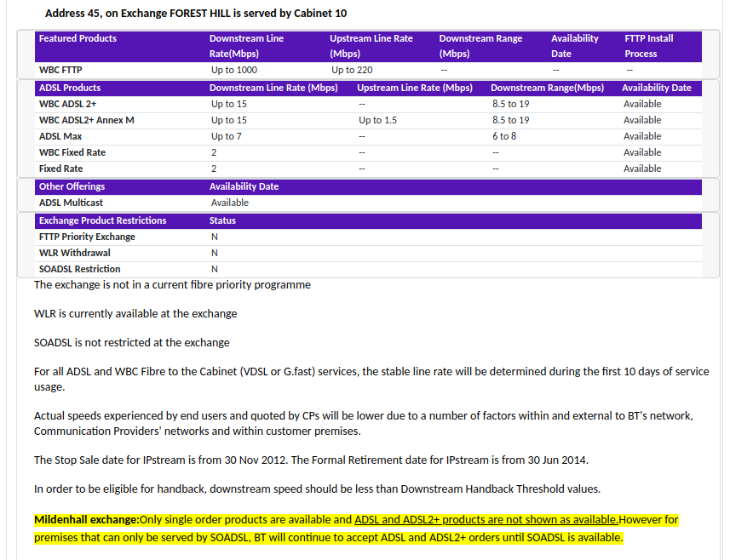Select the ADSL Multicast entry
This screenshot has height=560, width=730.
pyautogui.click(x=72, y=203)
